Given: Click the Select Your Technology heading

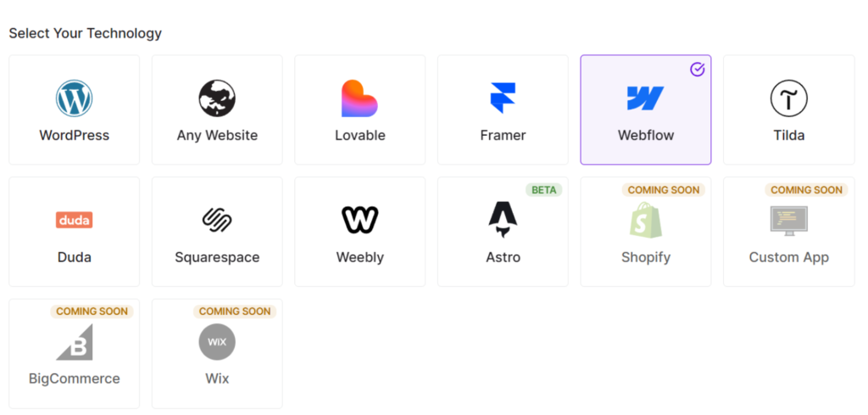Looking at the screenshot, I should pyautogui.click(x=86, y=33).
